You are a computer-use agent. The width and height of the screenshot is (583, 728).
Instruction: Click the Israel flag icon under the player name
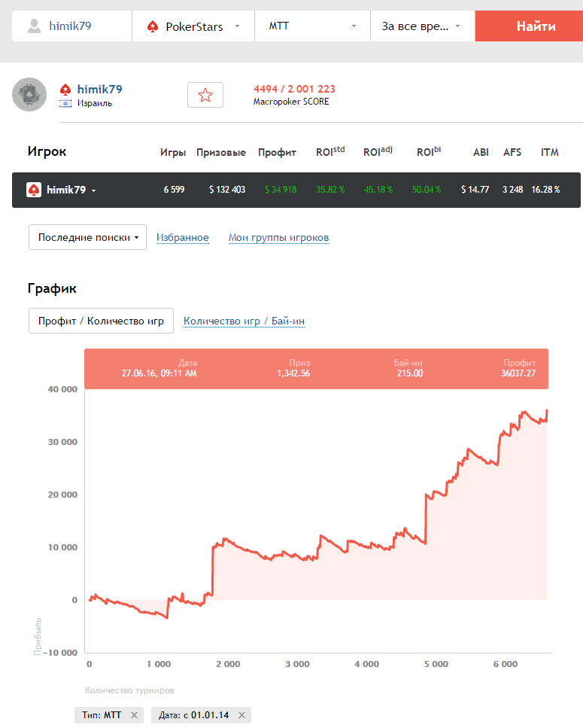[65, 103]
